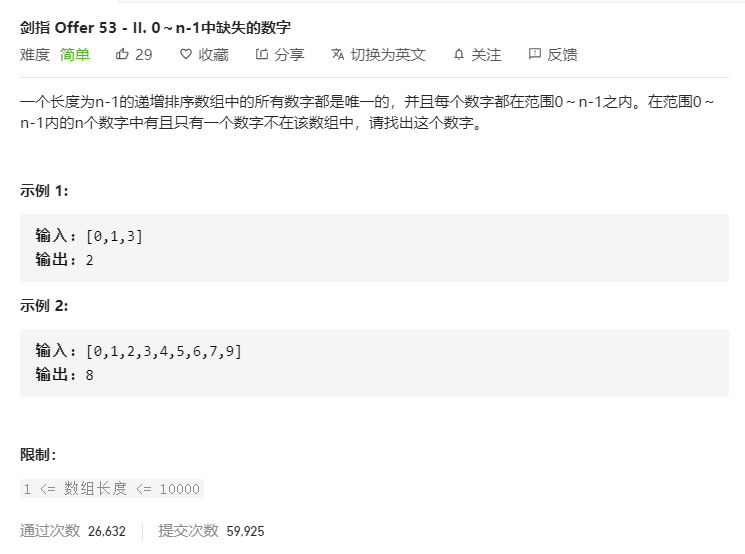The image size is (745, 554).
Task: Click the 分享 label
Action: point(289,55)
